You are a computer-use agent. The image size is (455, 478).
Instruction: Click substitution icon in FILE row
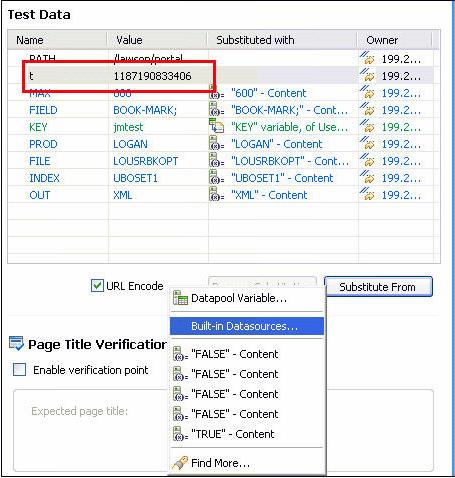(217, 161)
